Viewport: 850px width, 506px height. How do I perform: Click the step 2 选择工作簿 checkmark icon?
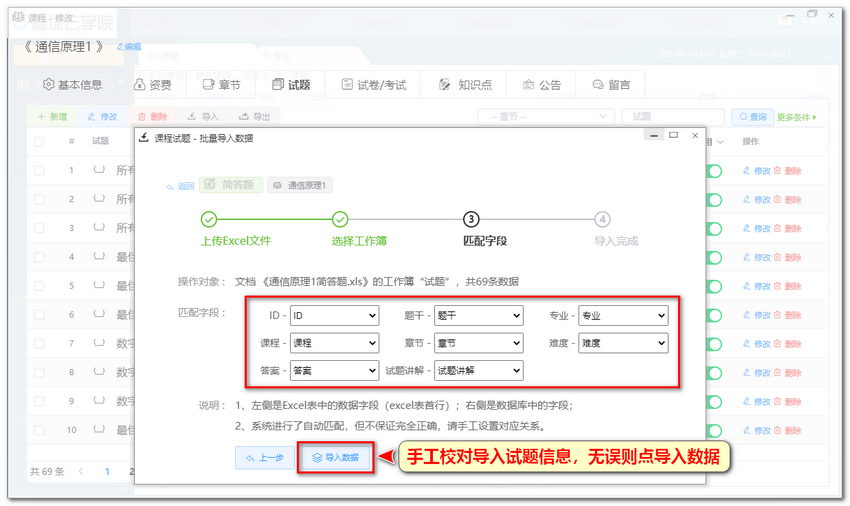(340, 219)
